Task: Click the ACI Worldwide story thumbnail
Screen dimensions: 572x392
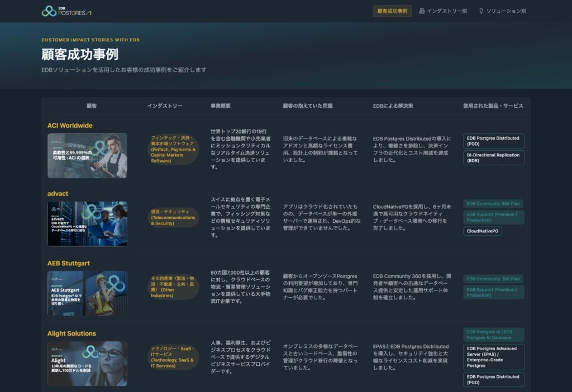Action: (87, 155)
